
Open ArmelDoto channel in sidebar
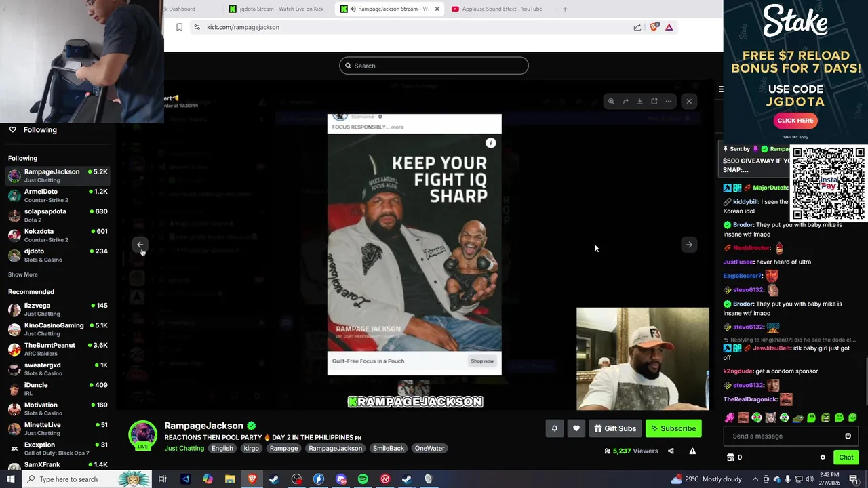58,195
